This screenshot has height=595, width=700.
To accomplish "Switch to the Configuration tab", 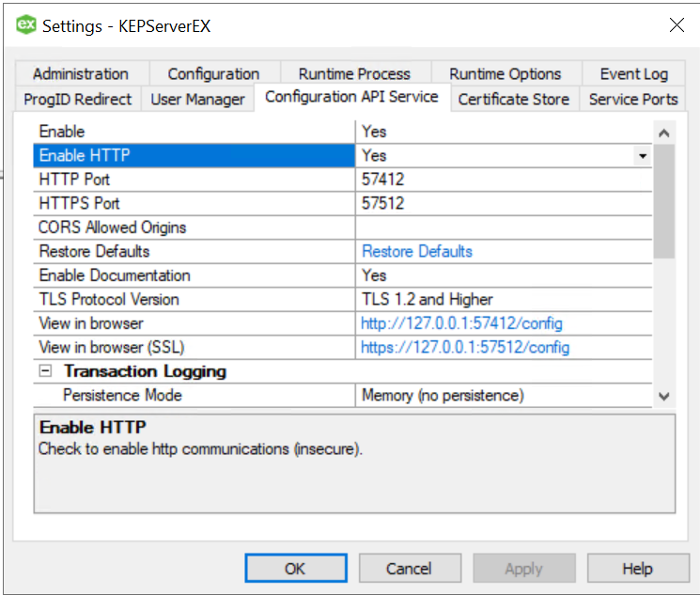I will tap(213, 73).
